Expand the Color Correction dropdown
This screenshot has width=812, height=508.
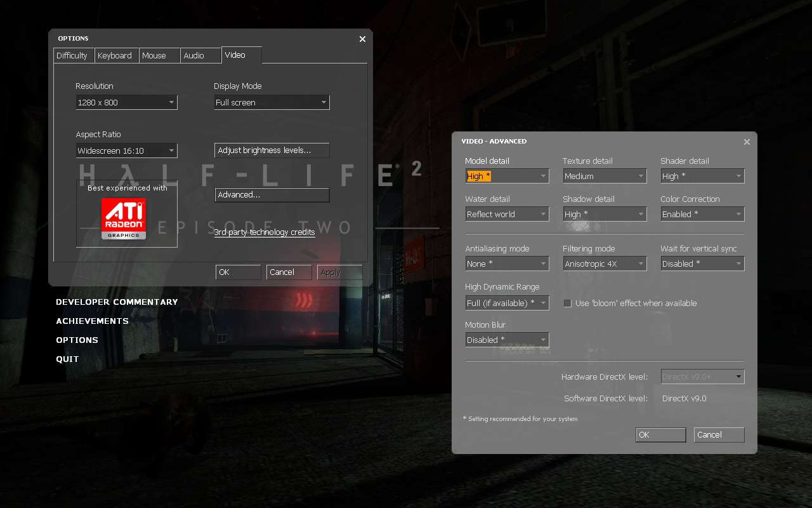coord(702,214)
